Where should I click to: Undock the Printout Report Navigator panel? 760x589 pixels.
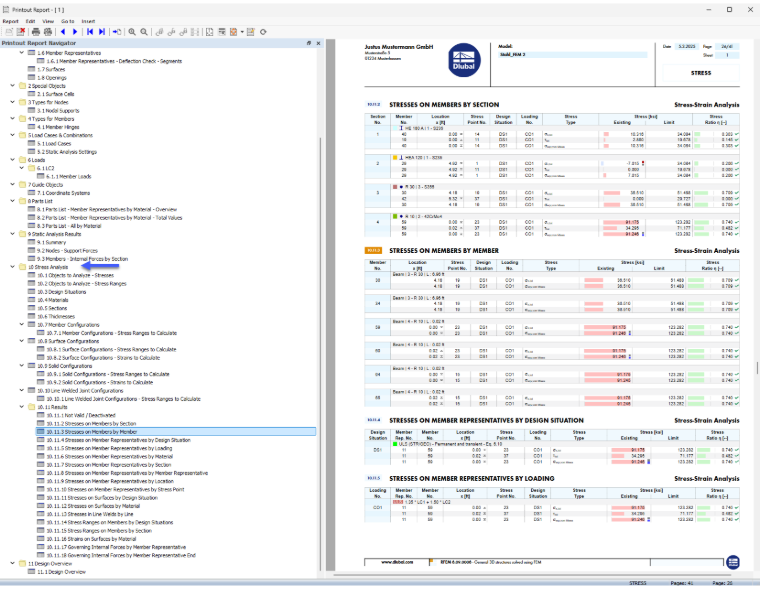[x=309, y=43]
